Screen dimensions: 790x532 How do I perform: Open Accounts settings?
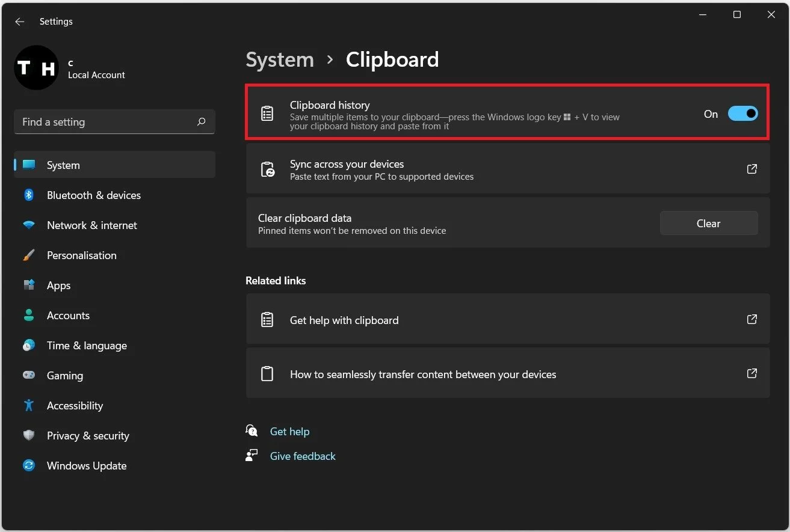click(114, 315)
